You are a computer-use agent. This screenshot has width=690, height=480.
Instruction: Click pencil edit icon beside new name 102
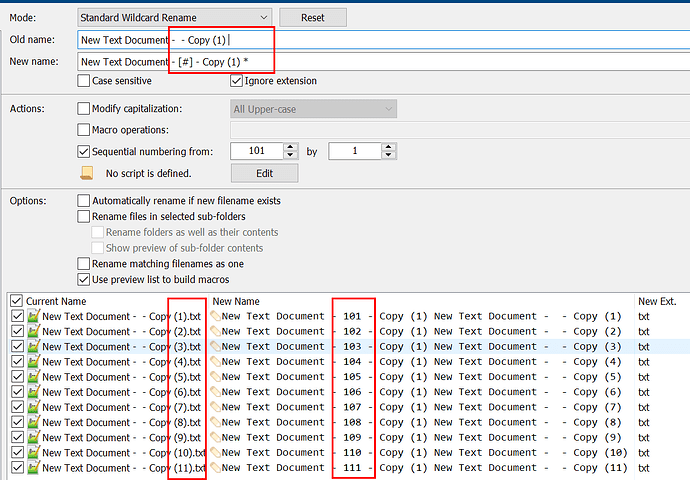click(x=216, y=331)
